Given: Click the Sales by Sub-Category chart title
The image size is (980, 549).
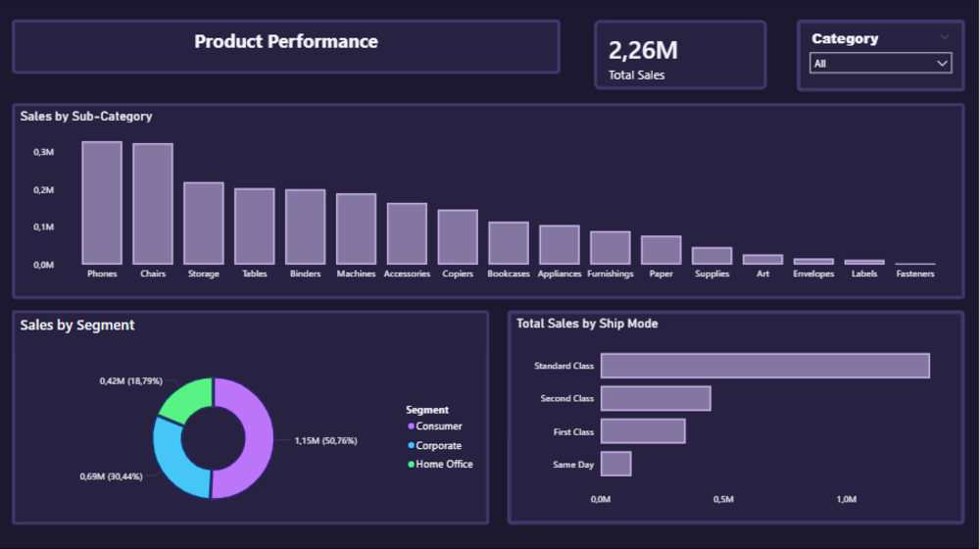Looking at the screenshot, I should [x=86, y=117].
